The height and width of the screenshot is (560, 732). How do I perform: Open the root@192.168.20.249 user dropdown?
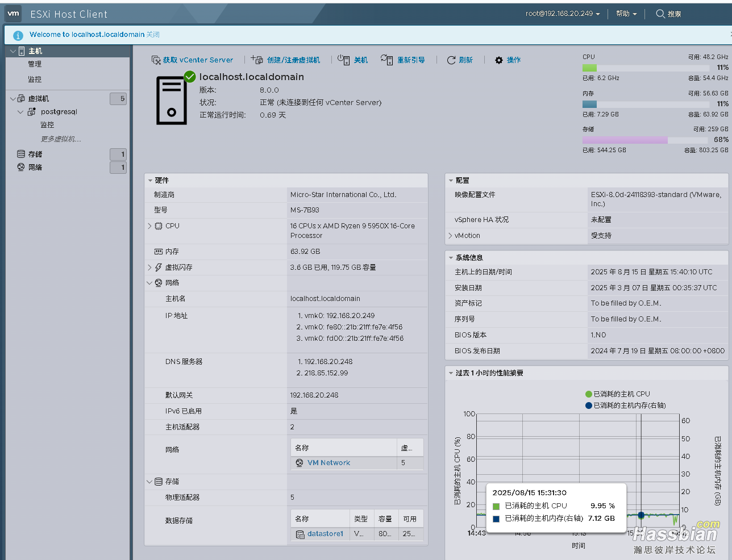[x=563, y=14]
